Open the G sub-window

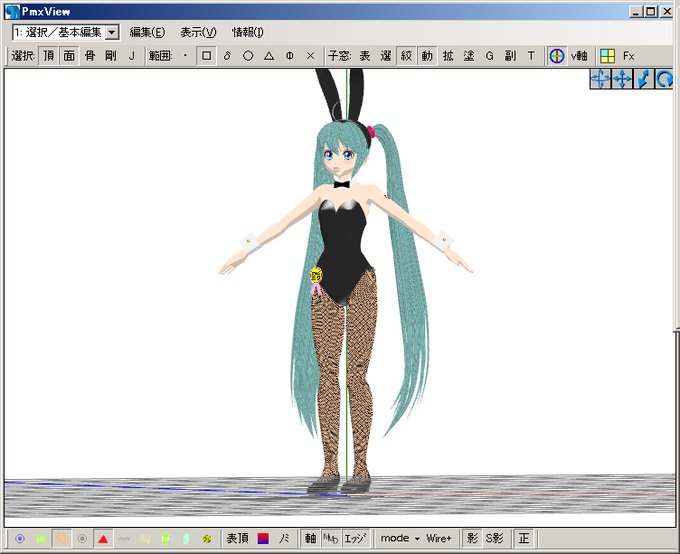490,56
